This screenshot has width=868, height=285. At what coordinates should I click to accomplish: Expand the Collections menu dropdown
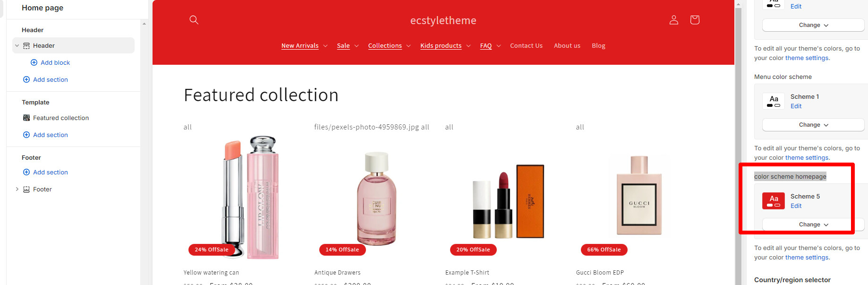(x=408, y=46)
